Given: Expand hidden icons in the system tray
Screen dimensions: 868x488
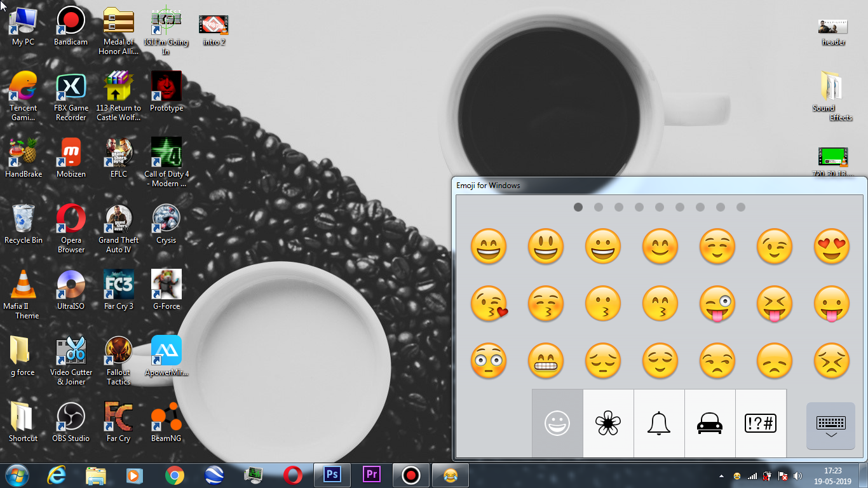Looking at the screenshot, I should point(720,475).
